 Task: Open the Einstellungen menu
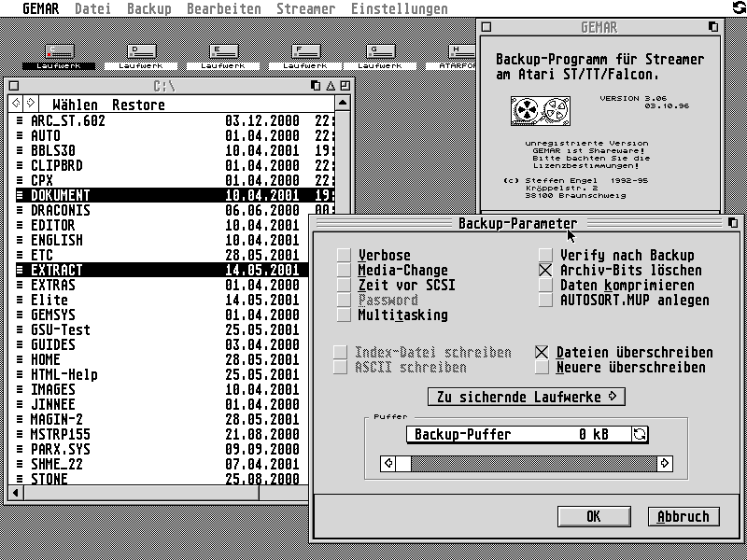tap(399, 8)
